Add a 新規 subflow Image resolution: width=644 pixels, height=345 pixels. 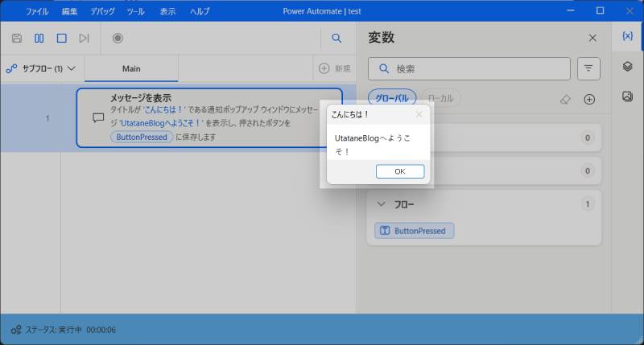(335, 68)
